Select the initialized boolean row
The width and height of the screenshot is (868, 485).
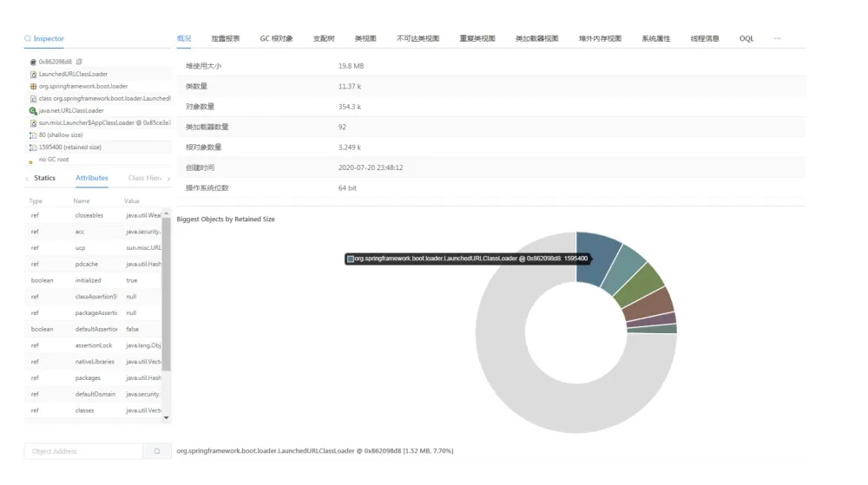pos(93,280)
